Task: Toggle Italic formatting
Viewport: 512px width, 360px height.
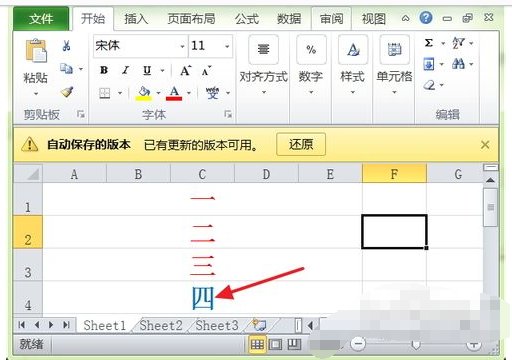Action: coord(125,70)
